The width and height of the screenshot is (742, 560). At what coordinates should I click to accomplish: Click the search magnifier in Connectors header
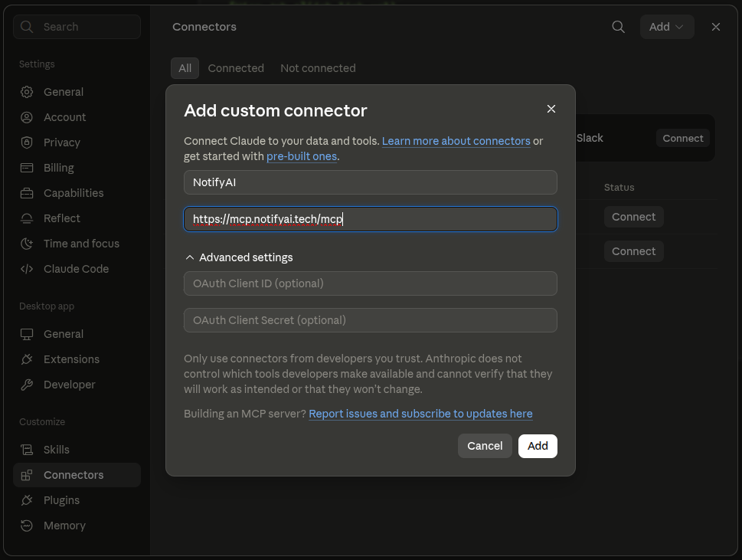click(x=618, y=27)
